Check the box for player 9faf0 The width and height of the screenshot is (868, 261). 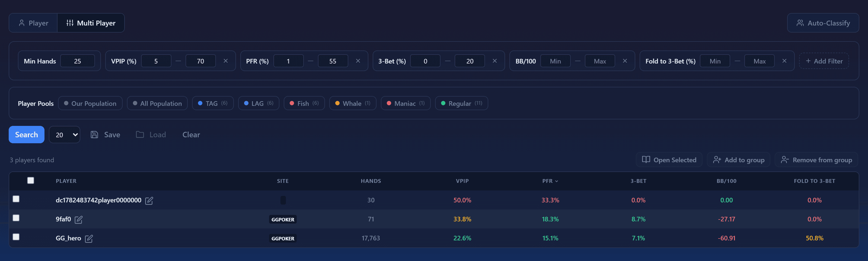(x=16, y=218)
